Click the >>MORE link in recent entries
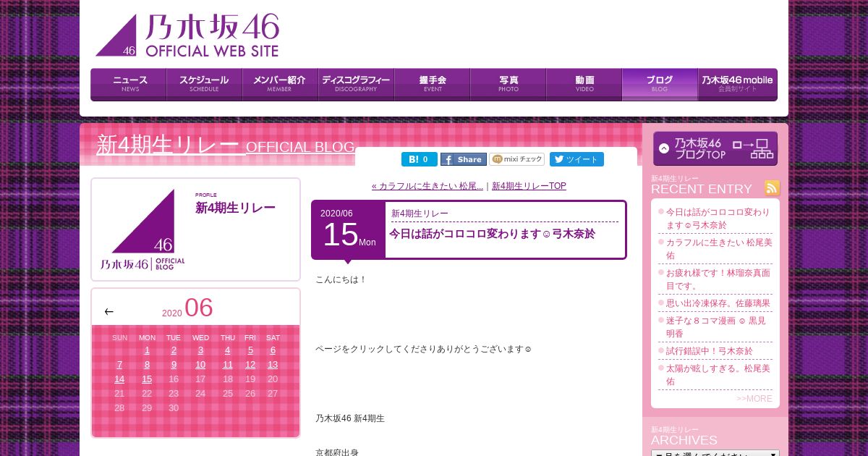This screenshot has height=456, width=868. [x=754, y=399]
